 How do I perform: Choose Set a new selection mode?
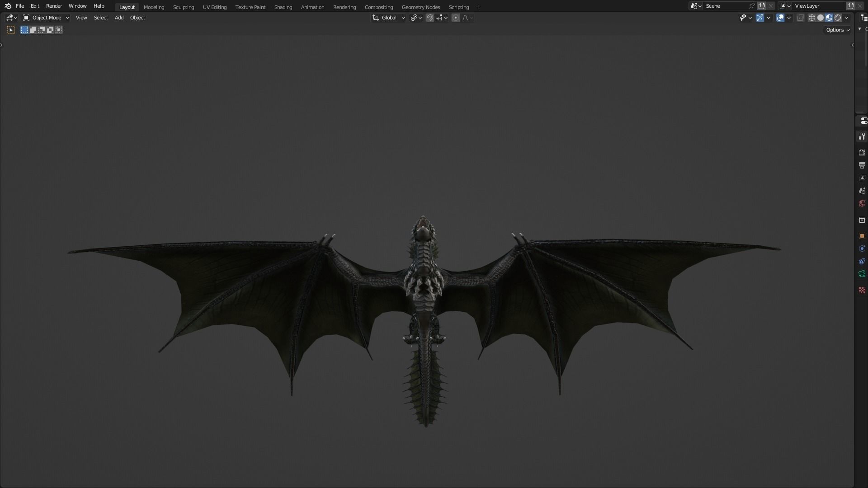click(24, 30)
